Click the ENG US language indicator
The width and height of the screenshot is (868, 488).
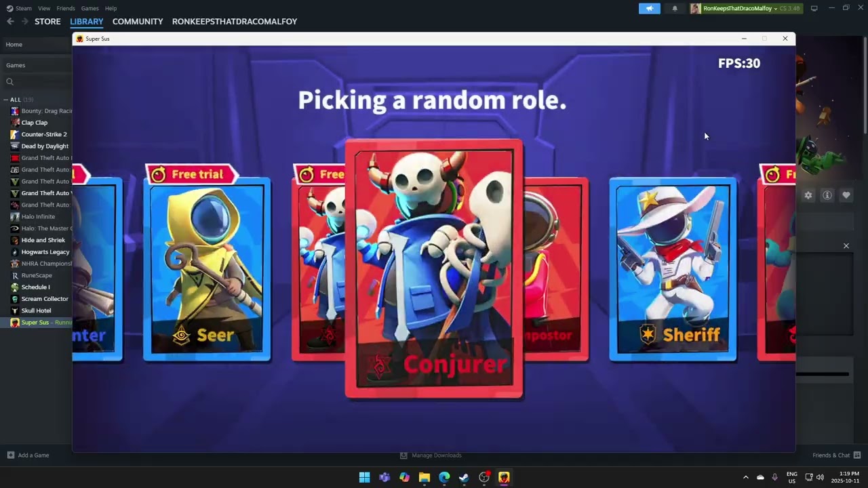[792, 477]
